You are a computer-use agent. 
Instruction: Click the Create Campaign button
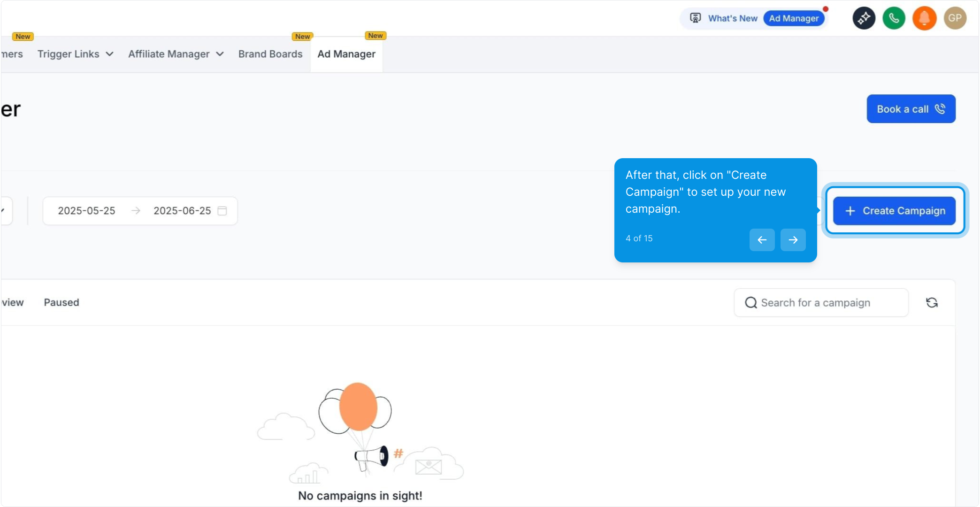pyautogui.click(x=894, y=211)
